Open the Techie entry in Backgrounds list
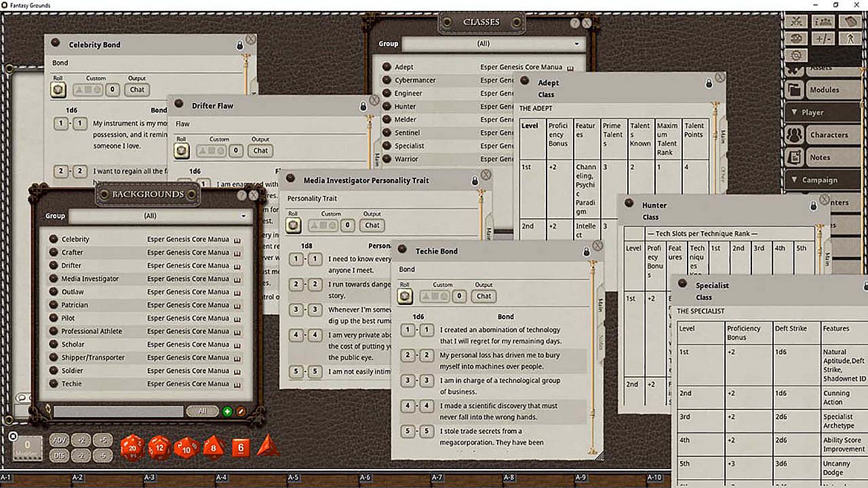This screenshot has width=868, height=488. click(x=71, y=384)
